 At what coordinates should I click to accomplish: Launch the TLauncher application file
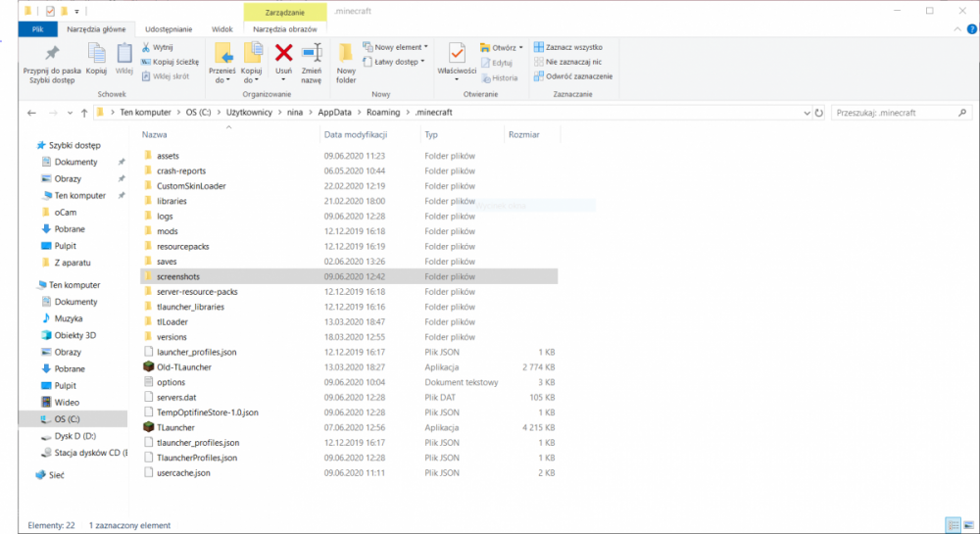point(175,427)
